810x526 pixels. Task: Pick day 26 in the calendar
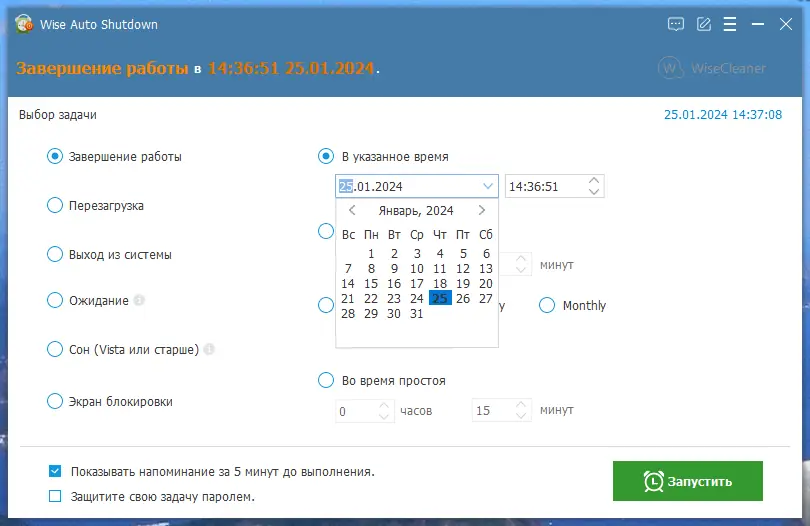(x=463, y=299)
